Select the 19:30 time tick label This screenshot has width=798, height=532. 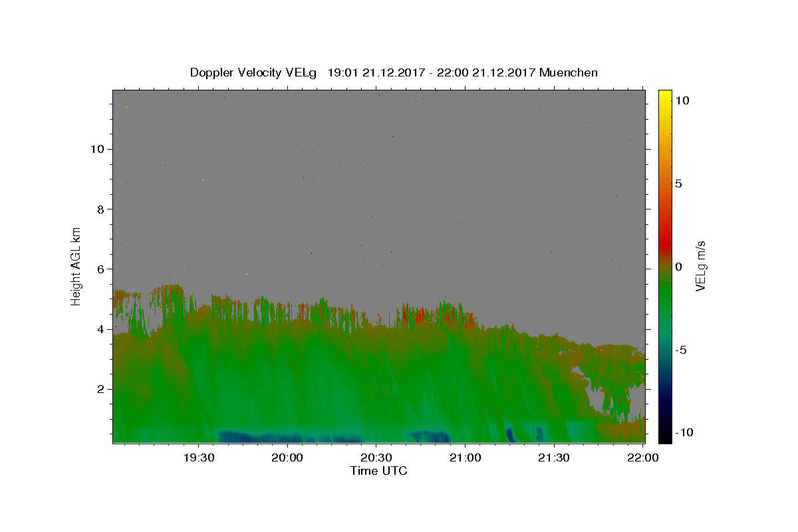pyautogui.click(x=199, y=458)
